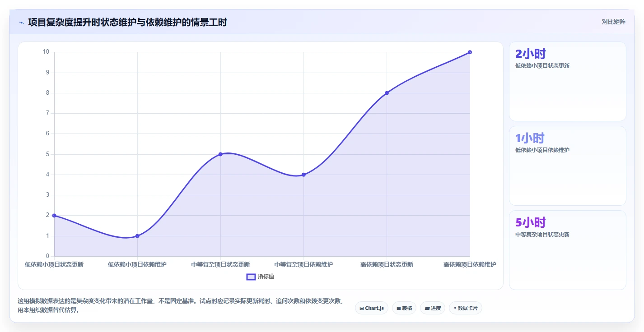Screen dimensions: 644x332
Task: Click the lightning icon beside the title
Action: [x=21, y=22]
